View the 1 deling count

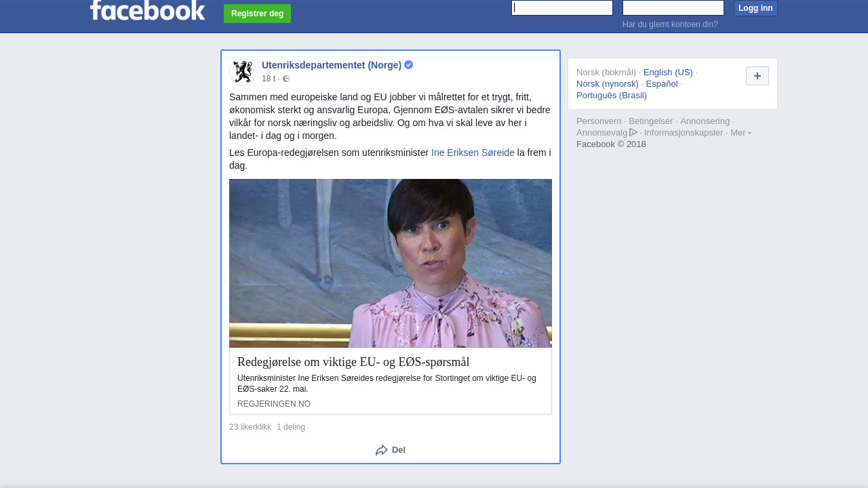291,427
